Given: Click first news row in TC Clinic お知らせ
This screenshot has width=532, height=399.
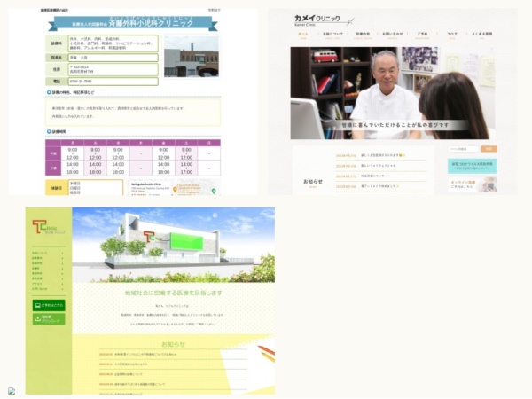Looking at the screenshot, I should 174,354.
